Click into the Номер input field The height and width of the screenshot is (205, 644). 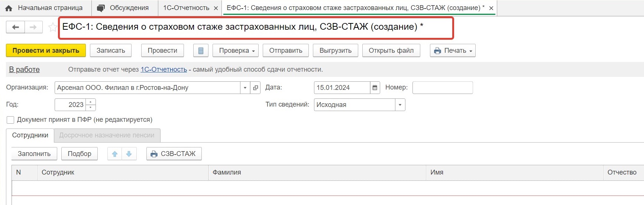click(x=443, y=88)
